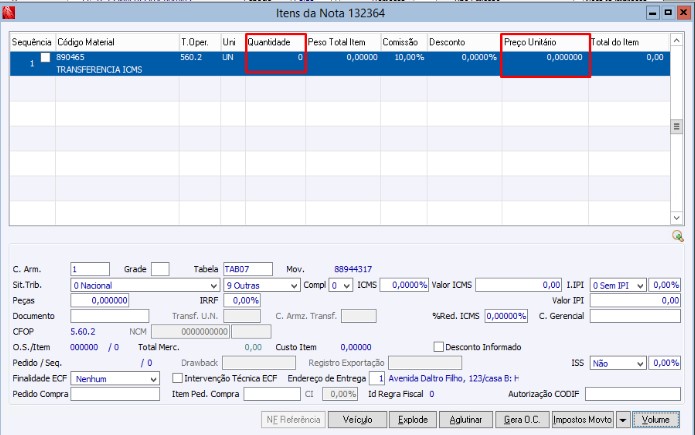Screen dimensions: 695x435
Task: Minimize the Itens da Nota window
Action: [x=650, y=15]
